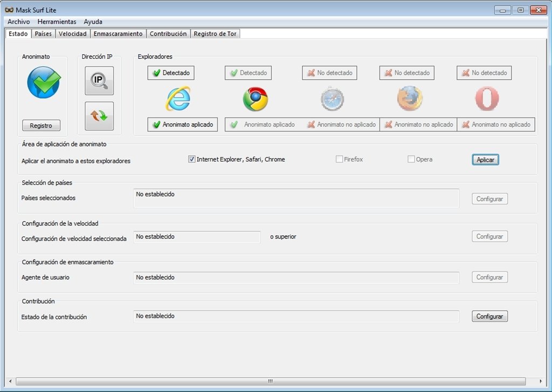Click Internet Explorer's Detectado status
Viewport: 552px width, 392px height.
click(x=171, y=73)
